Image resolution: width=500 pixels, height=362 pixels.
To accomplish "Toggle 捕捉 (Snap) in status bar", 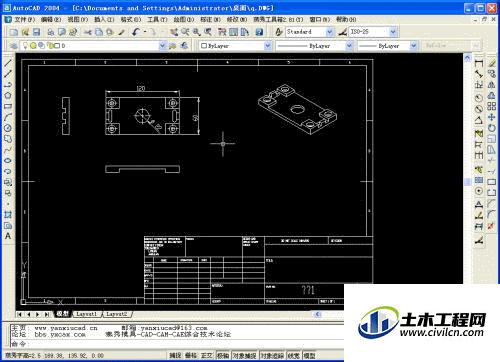I will pyautogui.click(x=175, y=355).
